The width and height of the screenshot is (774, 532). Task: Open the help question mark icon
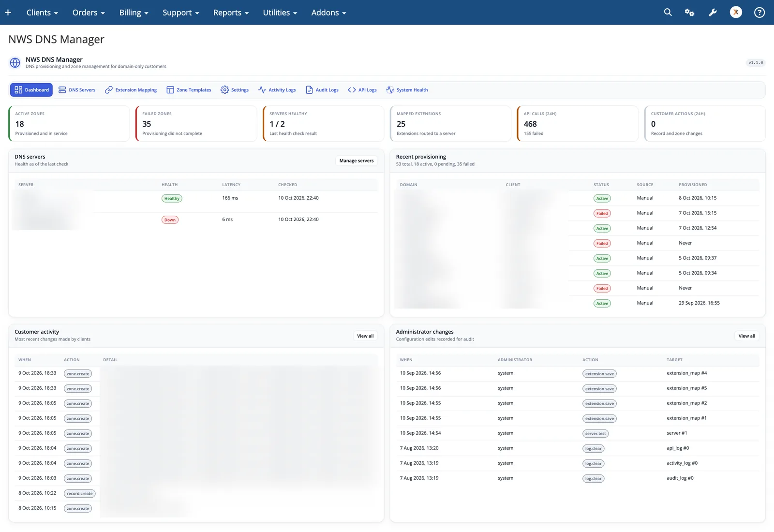click(x=759, y=13)
